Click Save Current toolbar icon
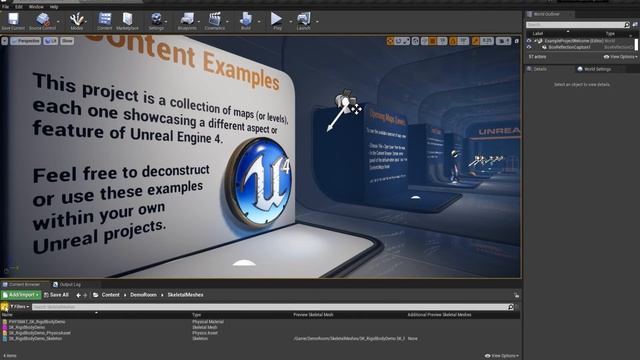 13,21
